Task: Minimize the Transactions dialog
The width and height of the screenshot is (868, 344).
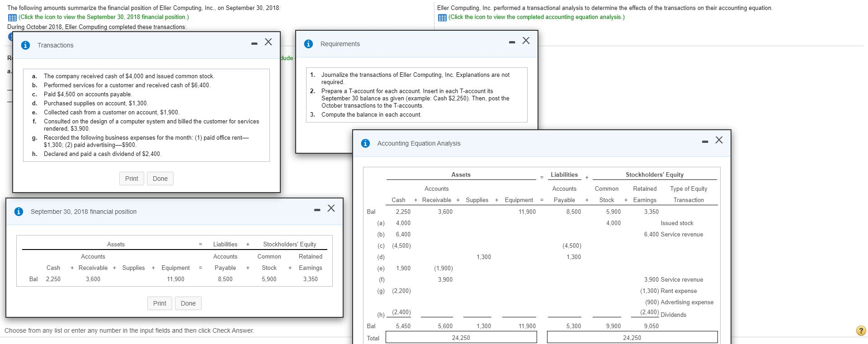Action: tap(255, 43)
